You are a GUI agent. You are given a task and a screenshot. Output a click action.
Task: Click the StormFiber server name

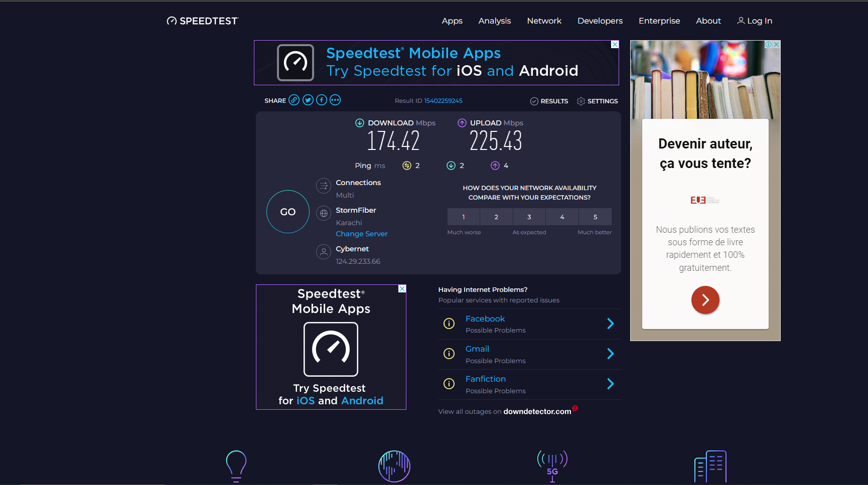356,210
